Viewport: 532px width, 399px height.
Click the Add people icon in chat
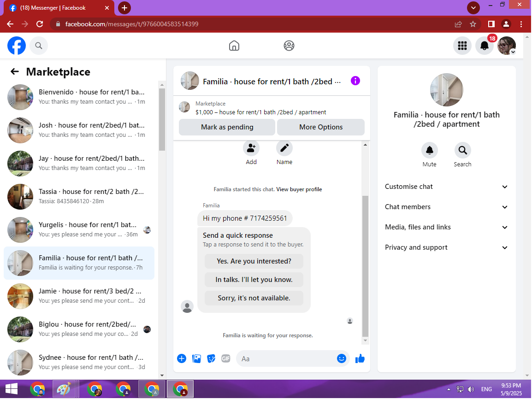pyautogui.click(x=251, y=148)
